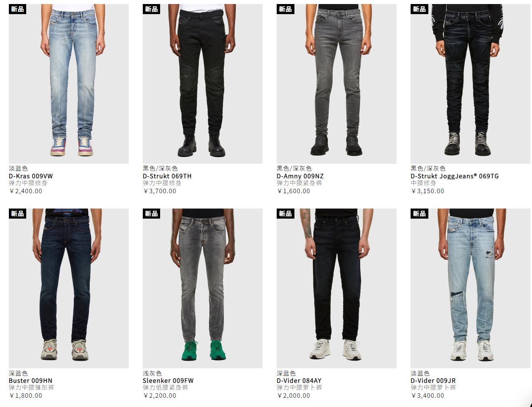Click the Buster 009HN product name
This screenshot has height=407, width=532.
pyautogui.click(x=31, y=381)
